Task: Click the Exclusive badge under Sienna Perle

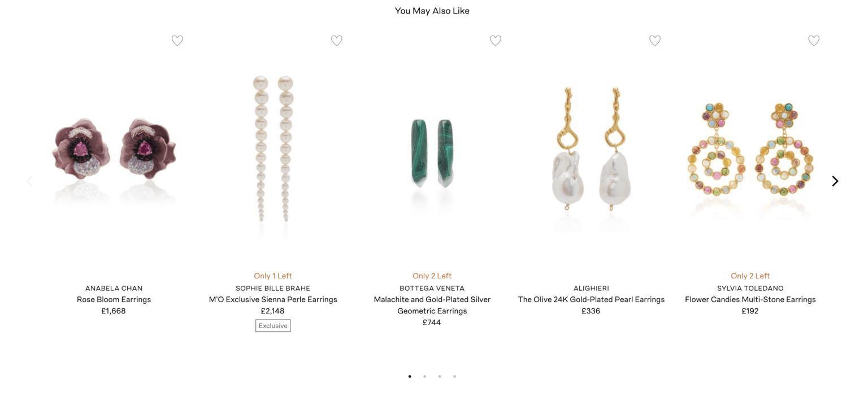Action: (x=273, y=326)
